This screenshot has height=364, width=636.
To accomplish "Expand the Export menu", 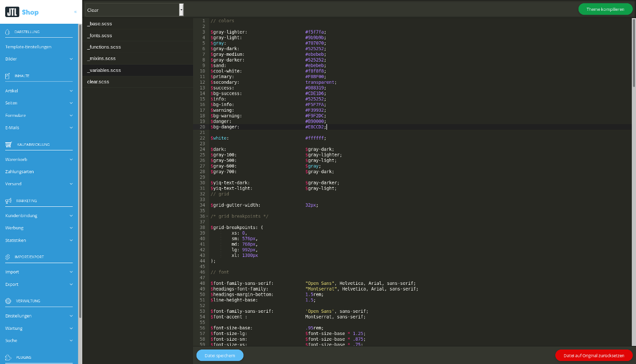I will click(71, 284).
